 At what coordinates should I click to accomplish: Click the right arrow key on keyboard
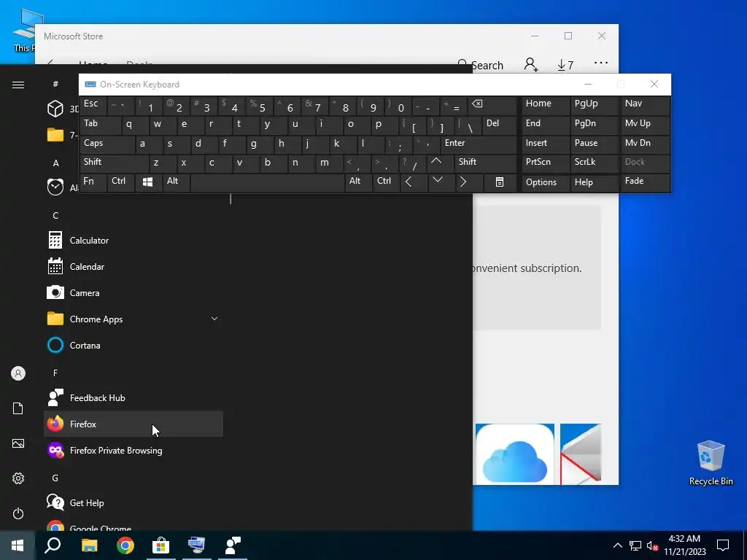click(x=468, y=182)
